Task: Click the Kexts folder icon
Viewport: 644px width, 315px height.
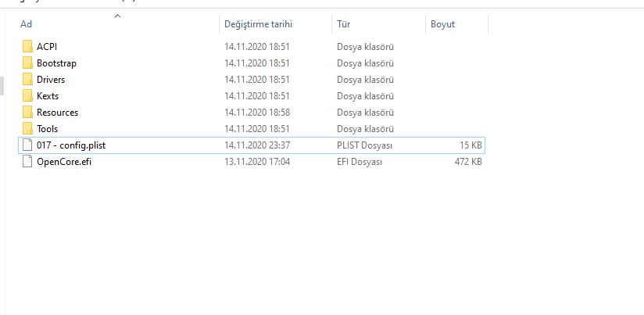Action: (27, 95)
